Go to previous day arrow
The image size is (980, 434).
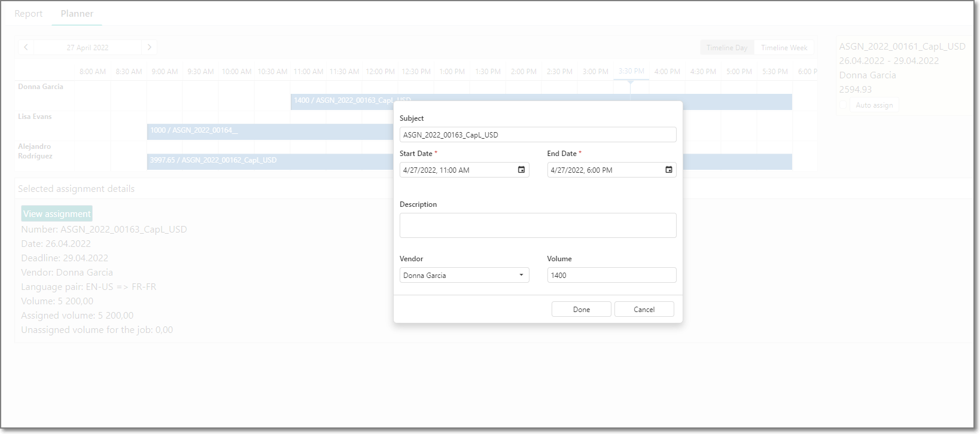coord(26,47)
